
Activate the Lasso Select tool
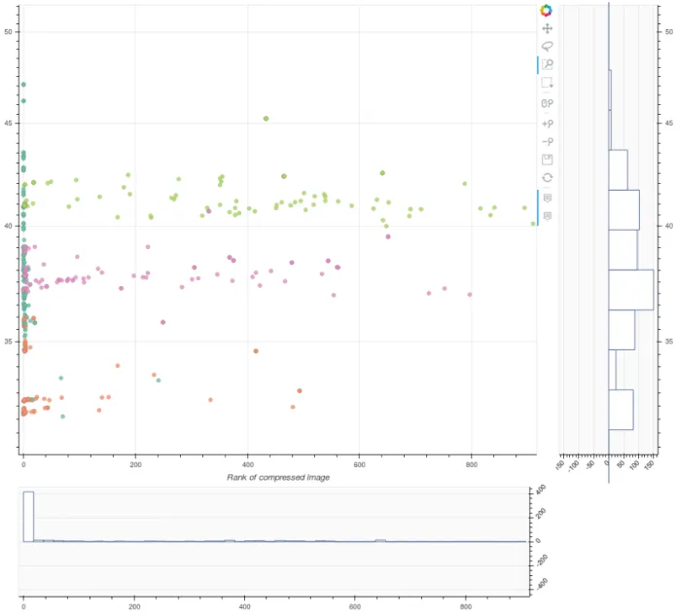pos(547,46)
